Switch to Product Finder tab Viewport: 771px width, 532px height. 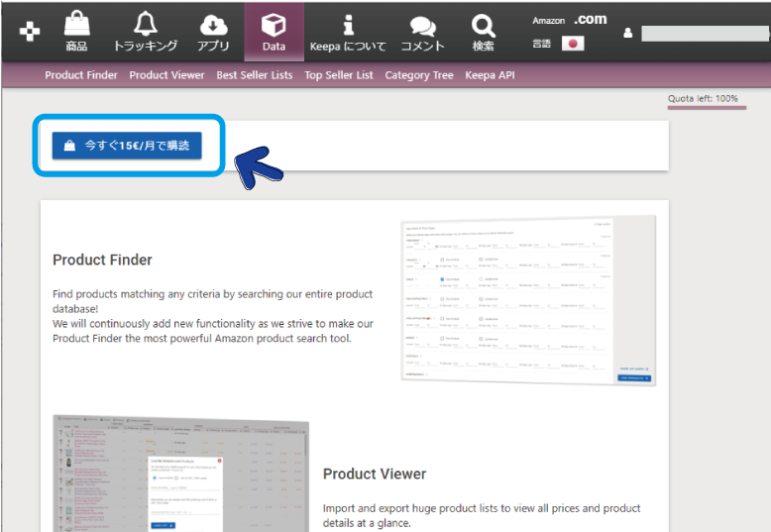(81, 75)
